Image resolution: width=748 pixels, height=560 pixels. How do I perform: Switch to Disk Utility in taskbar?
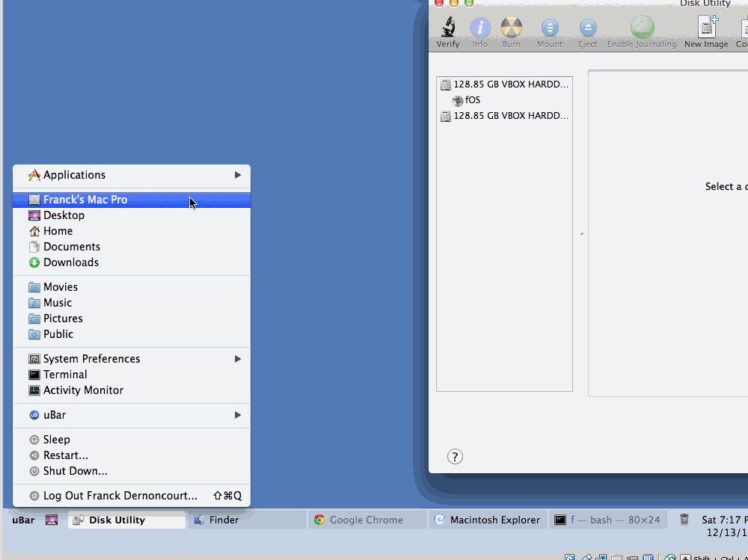tap(127, 520)
